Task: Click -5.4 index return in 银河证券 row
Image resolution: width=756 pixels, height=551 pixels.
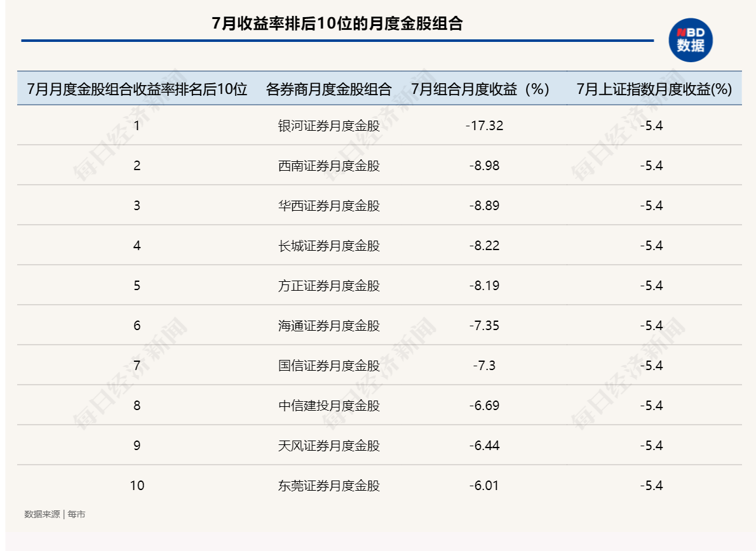Action: click(x=651, y=126)
